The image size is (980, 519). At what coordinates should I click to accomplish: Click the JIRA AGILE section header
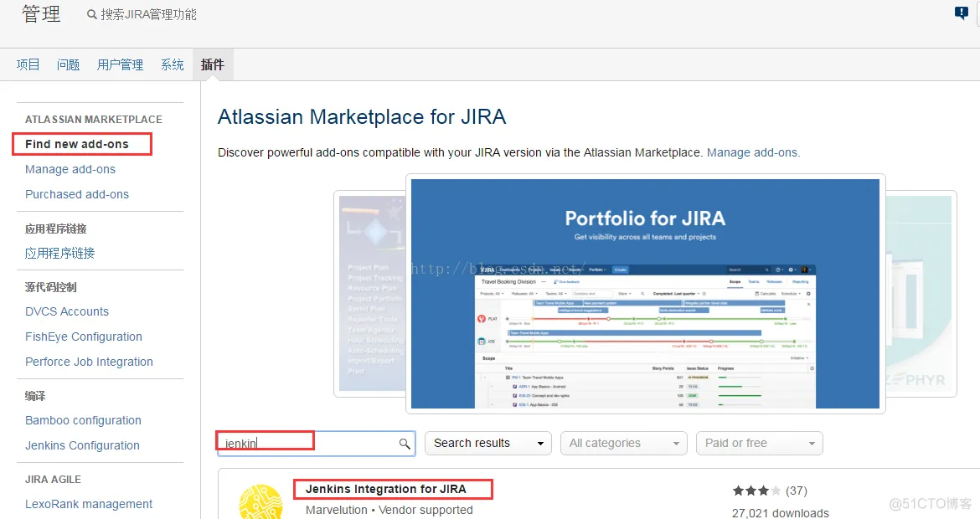click(53, 479)
